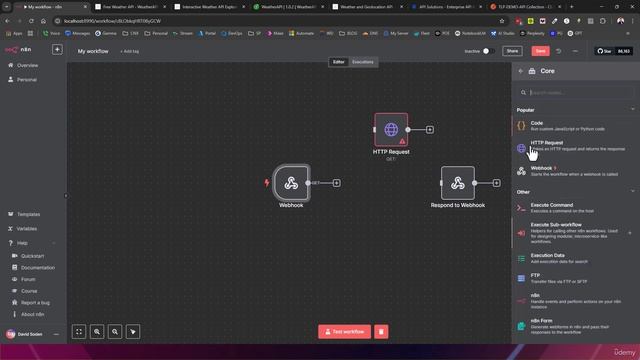Open the workflow options ellipsis menu
Viewport: 640px width, 360px height.
coord(575,51)
